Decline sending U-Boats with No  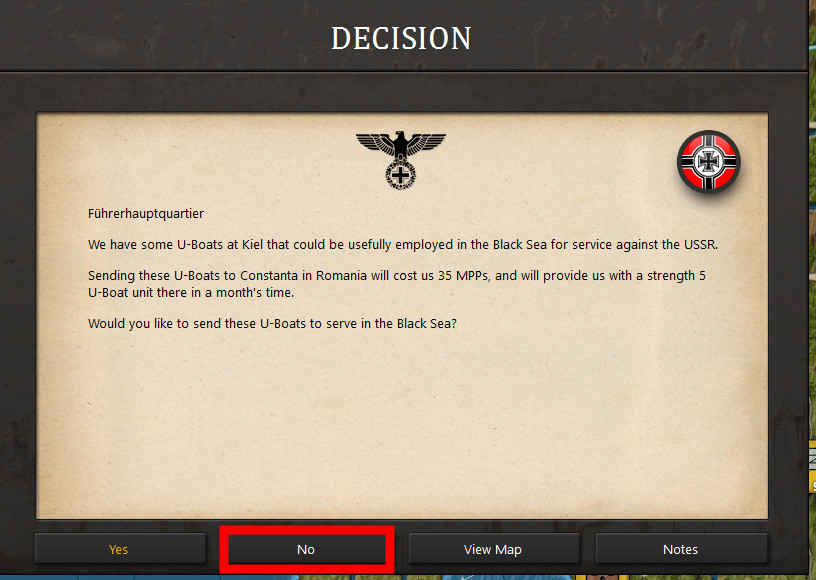click(x=307, y=549)
